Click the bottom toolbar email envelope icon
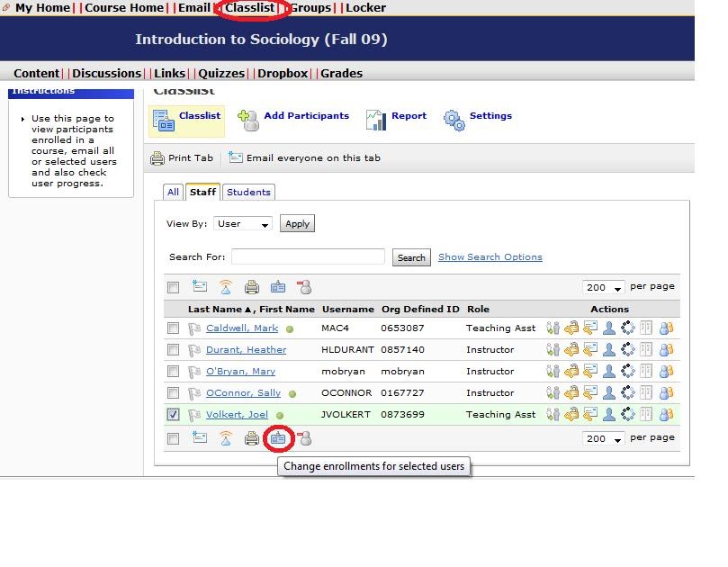The width and height of the screenshot is (728, 567). click(x=200, y=437)
